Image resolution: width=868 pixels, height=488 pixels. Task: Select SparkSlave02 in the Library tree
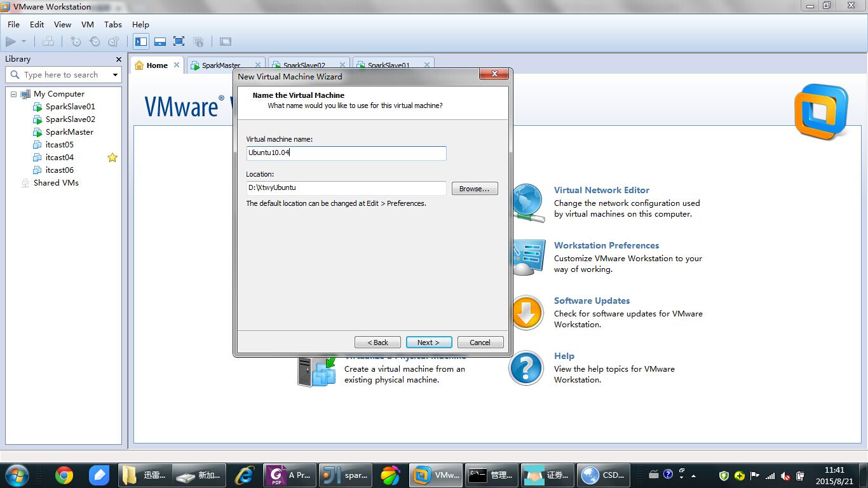click(70, 119)
